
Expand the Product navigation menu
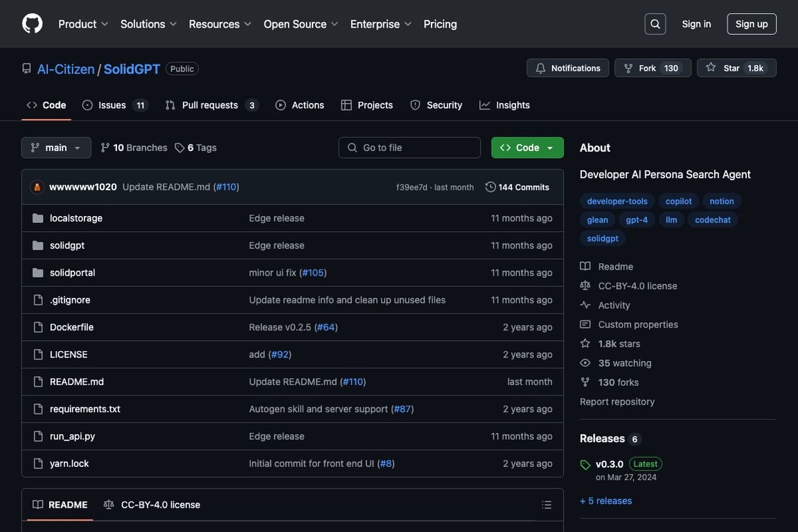pos(83,24)
